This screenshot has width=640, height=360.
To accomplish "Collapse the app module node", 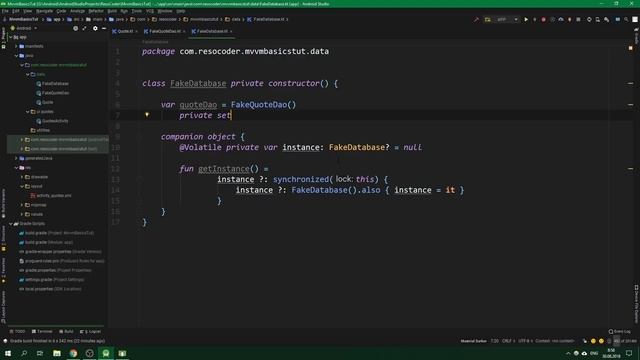I will pos(11,37).
